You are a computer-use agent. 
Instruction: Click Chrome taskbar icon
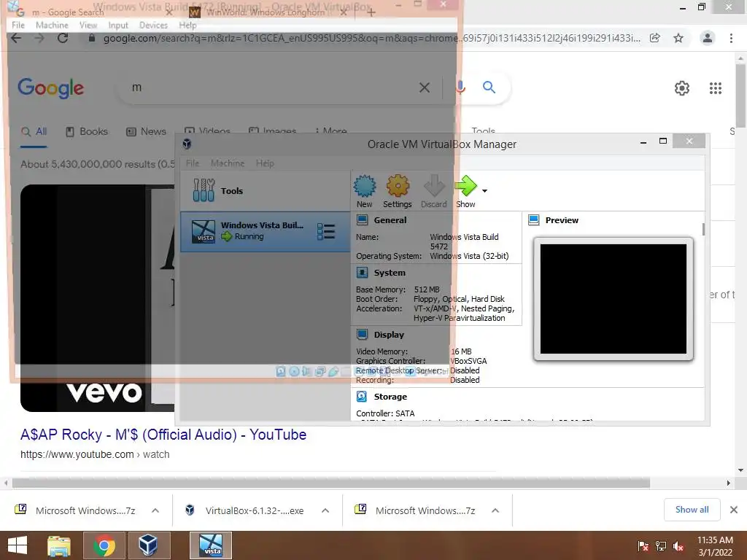point(104,545)
